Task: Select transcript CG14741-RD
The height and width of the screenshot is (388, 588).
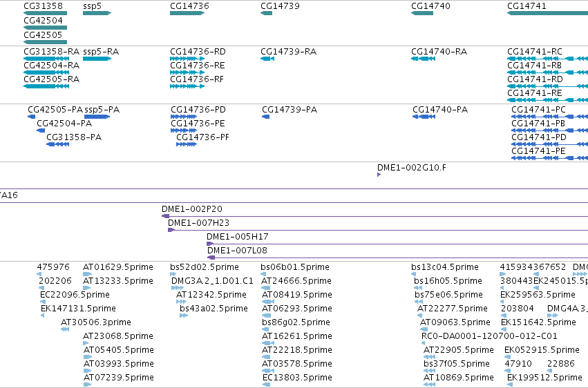Action: pos(547,86)
